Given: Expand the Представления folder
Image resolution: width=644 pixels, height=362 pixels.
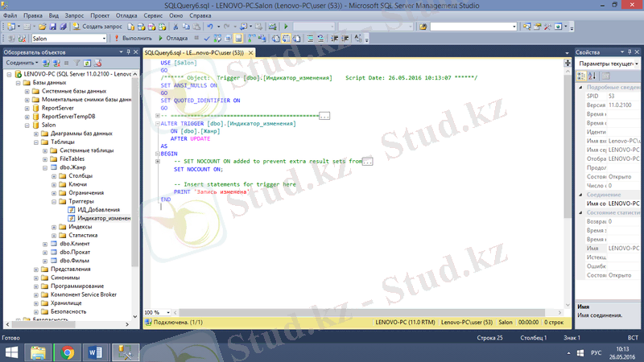Looking at the screenshot, I should coord(36,269).
